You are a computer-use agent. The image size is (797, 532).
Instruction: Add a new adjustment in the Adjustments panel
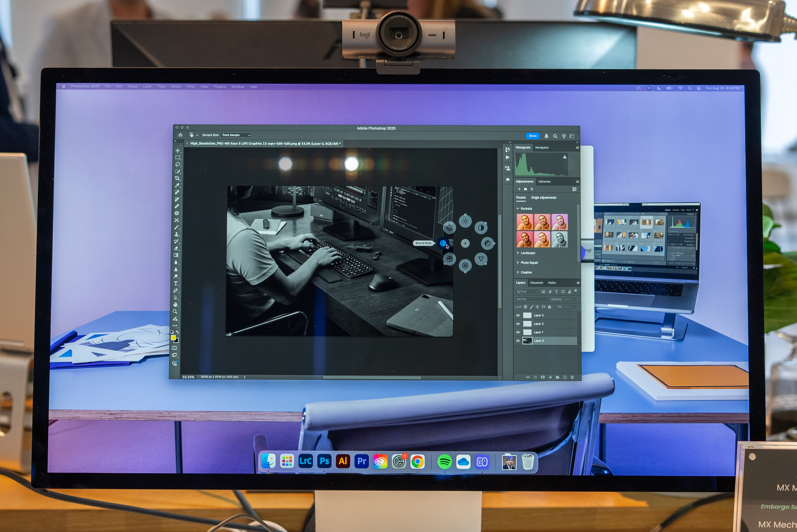[x=519, y=189]
